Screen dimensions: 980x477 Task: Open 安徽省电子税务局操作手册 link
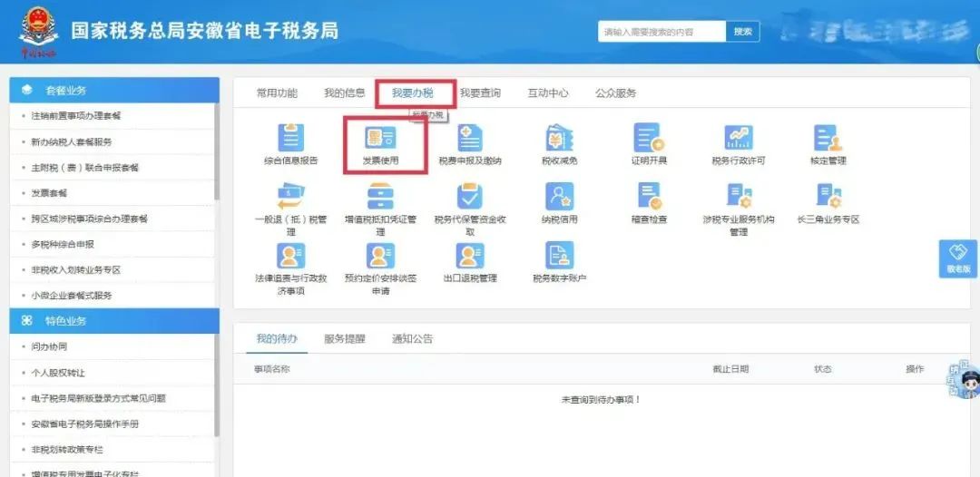(x=85, y=423)
